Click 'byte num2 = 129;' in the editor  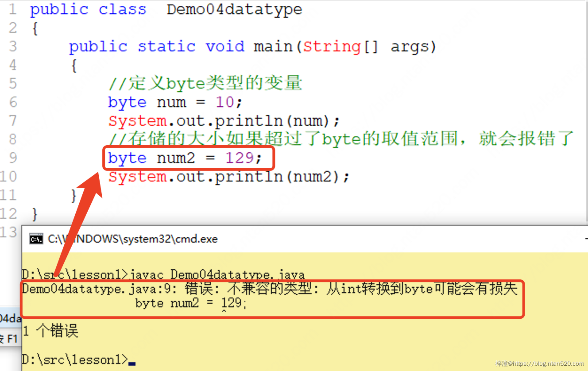185,158
